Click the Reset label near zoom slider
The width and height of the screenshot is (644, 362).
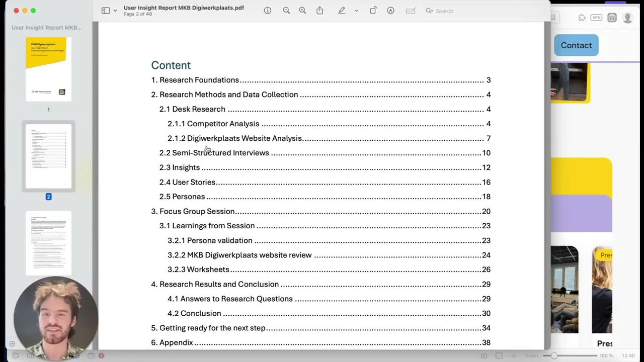531,355
